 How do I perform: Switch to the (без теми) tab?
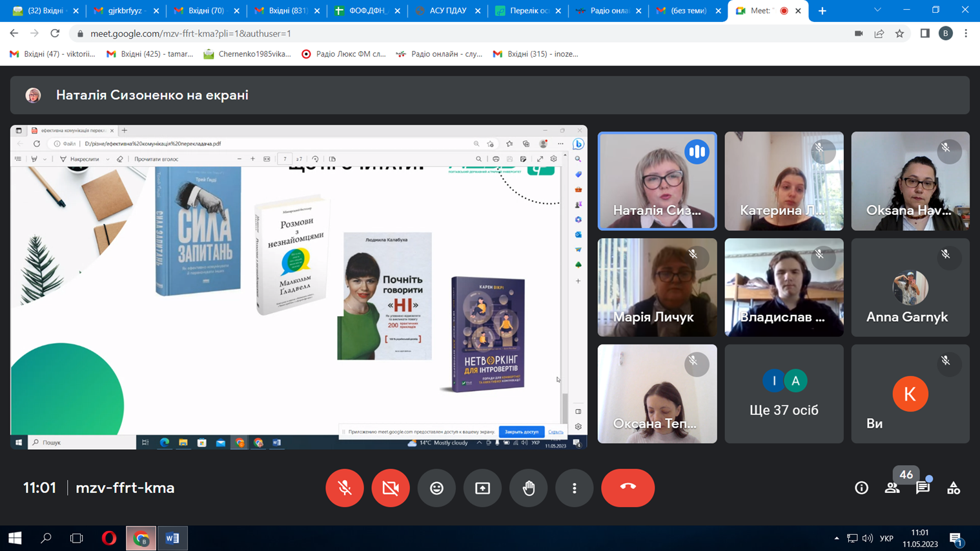tap(688, 11)
